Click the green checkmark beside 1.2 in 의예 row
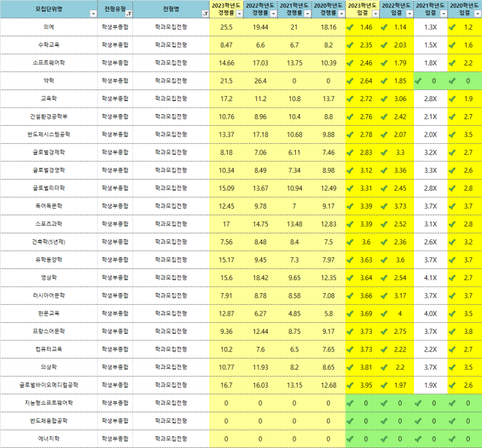Image resolution: width=482 pixels, height=448 pixels. tap(452, 28)
